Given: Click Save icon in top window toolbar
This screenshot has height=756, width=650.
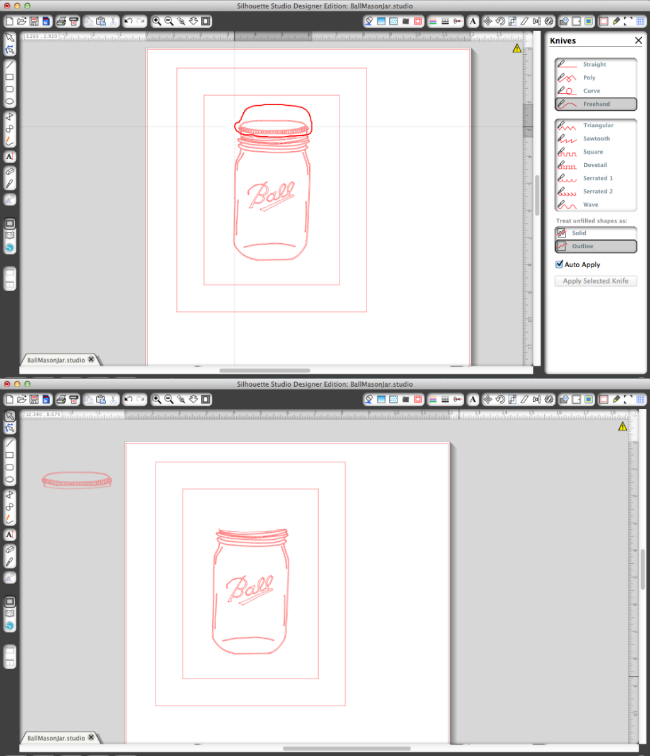Looking at the screenshot, I should click(x=34, y=21).
